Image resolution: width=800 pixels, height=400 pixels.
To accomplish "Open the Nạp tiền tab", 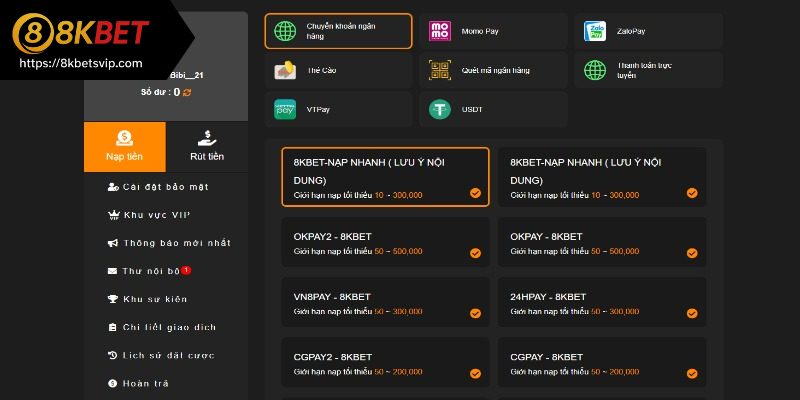I will tap(124, 147).
